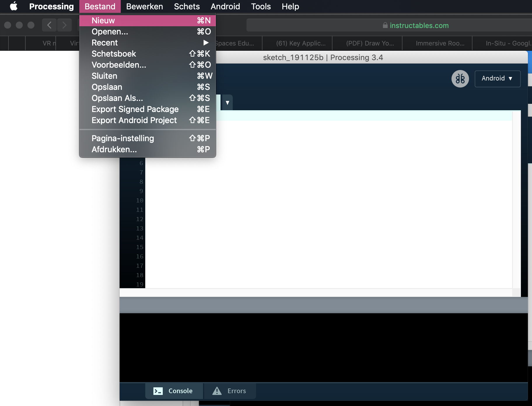Open Pagina-instelling from menu
This screenshot has width=532, height=406.
coord(148,138)
